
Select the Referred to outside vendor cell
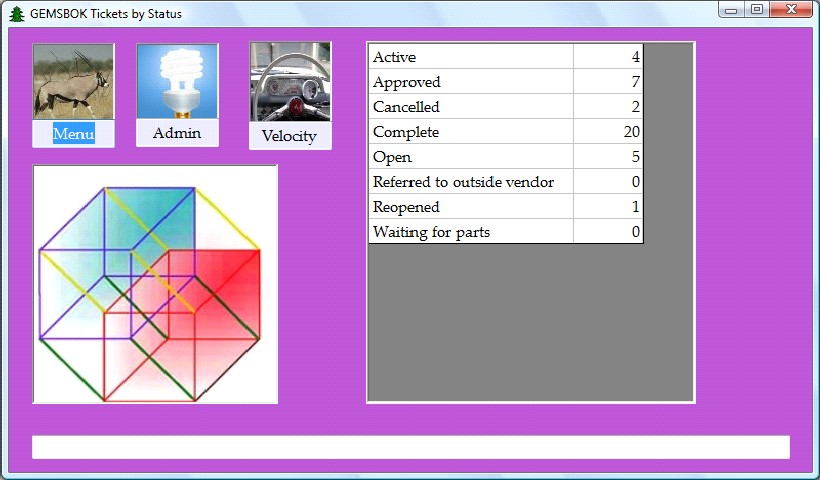pos(471,181)
